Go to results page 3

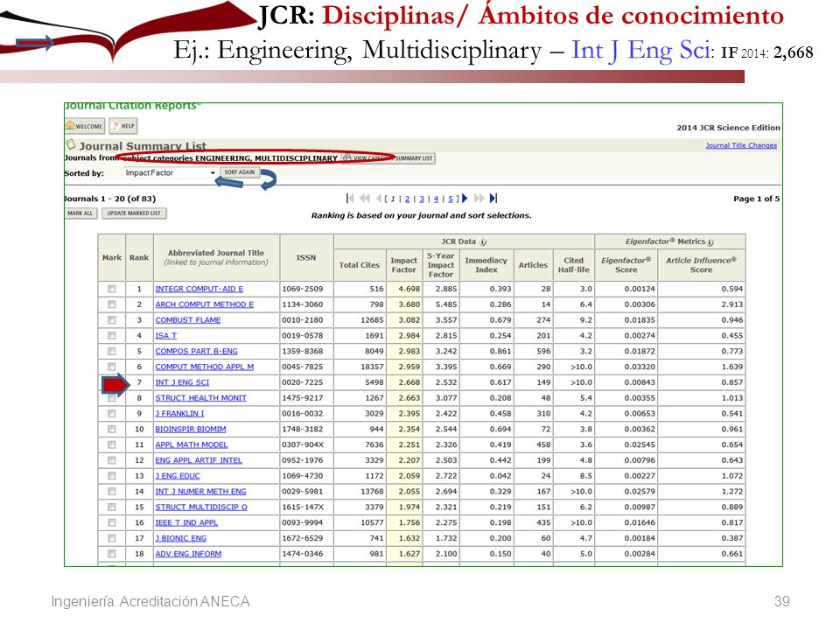pos(422,199)
